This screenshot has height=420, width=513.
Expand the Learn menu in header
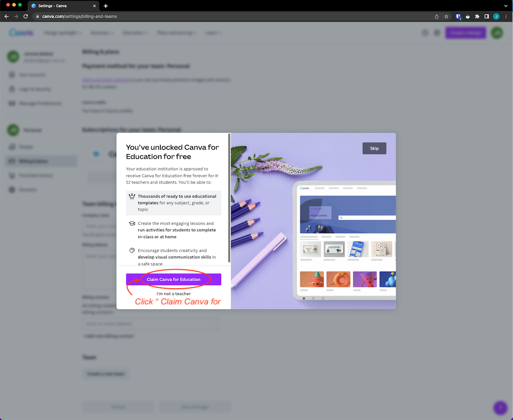[x=213, y=33]
